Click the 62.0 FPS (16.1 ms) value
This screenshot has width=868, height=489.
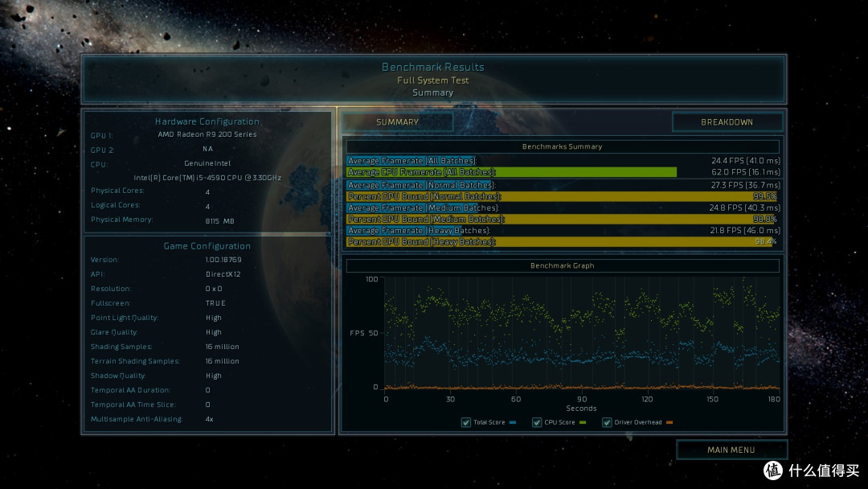tap(746, 172)
